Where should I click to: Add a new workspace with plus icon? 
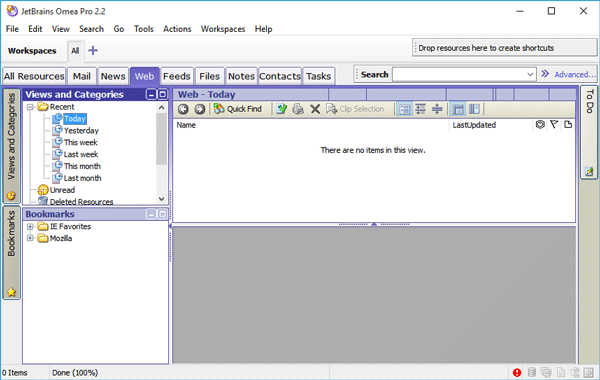[x=93, y=51]
